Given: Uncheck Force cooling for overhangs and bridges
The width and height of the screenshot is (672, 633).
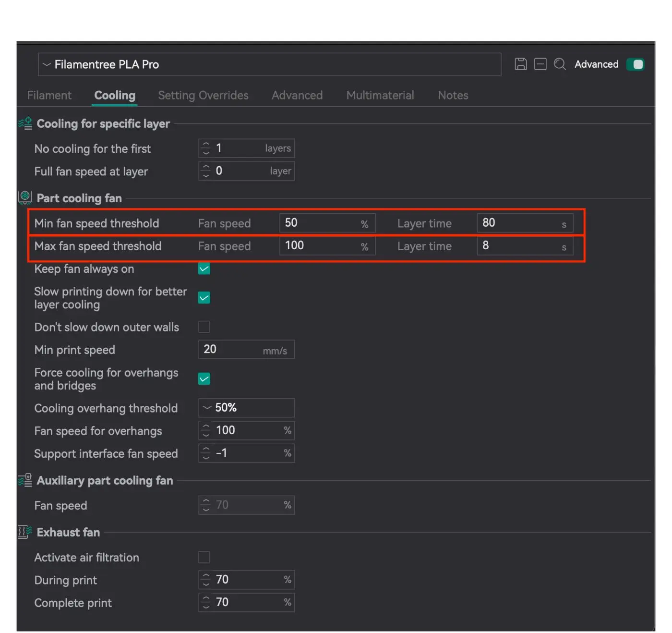Looking at the screenshot, I should (x=204, y=379).
